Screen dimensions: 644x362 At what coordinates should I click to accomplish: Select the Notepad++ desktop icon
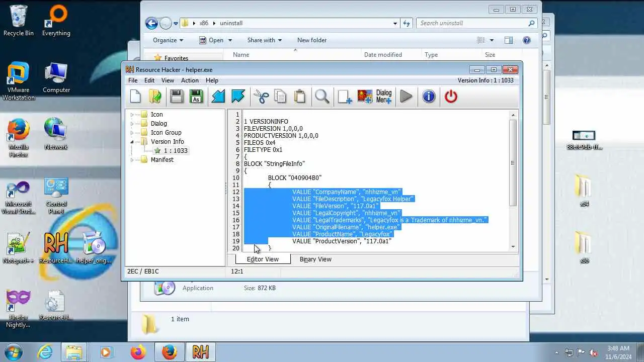(x=19, y=248)
